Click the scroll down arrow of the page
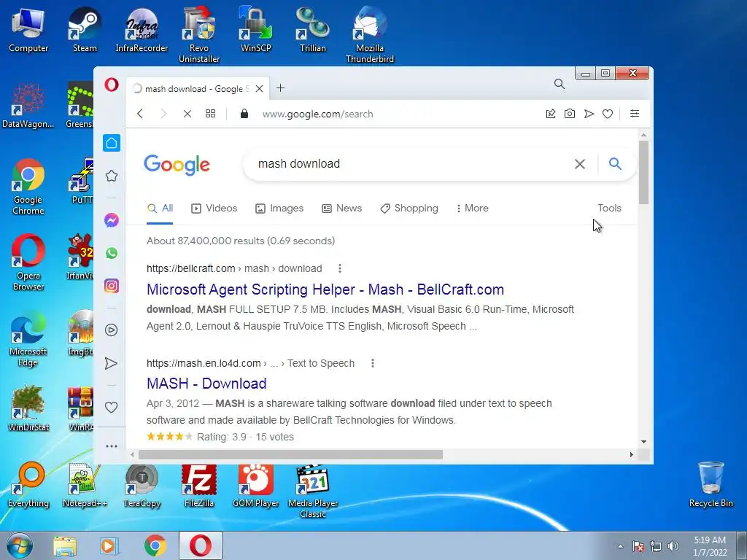 [643, 442]
